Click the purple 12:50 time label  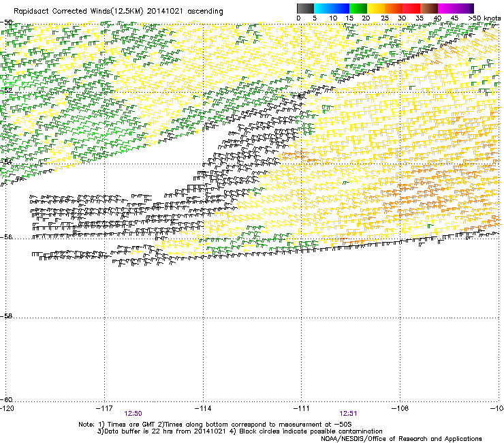click(133, 414)
